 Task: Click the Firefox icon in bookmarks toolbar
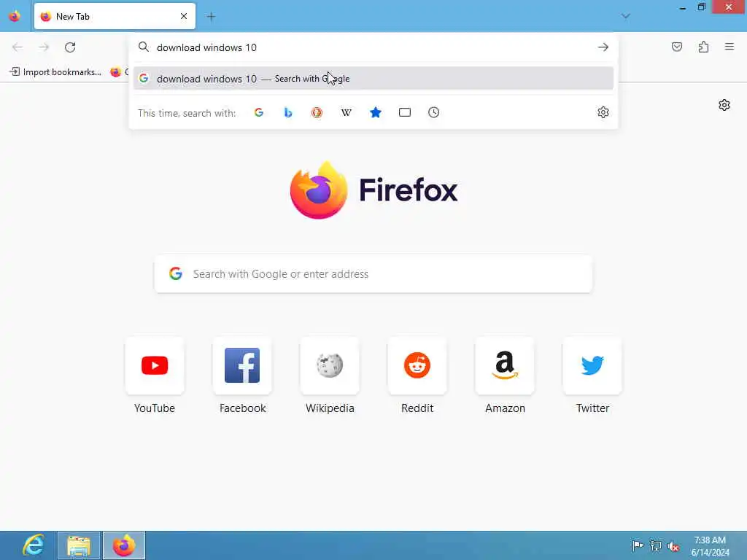pos(115,72)
